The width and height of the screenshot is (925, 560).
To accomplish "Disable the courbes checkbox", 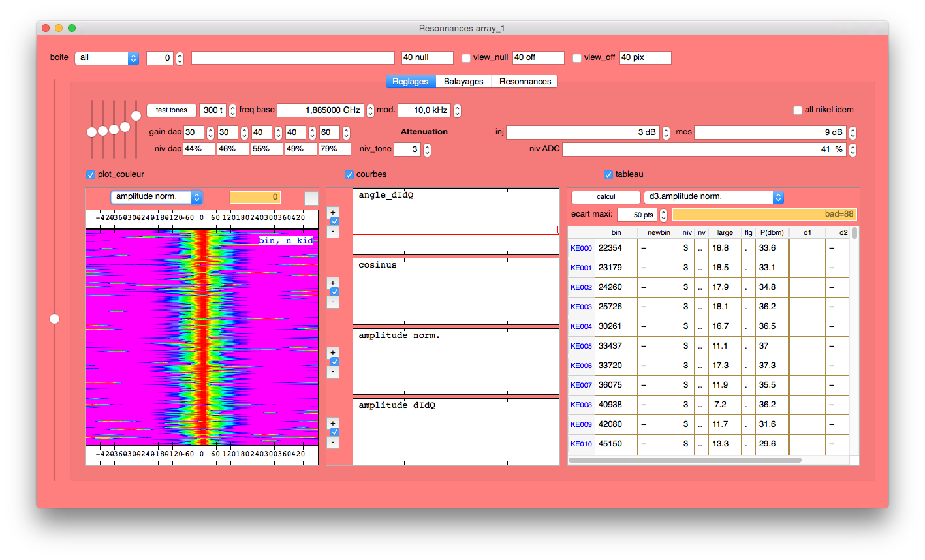I will tap(349, 174).
